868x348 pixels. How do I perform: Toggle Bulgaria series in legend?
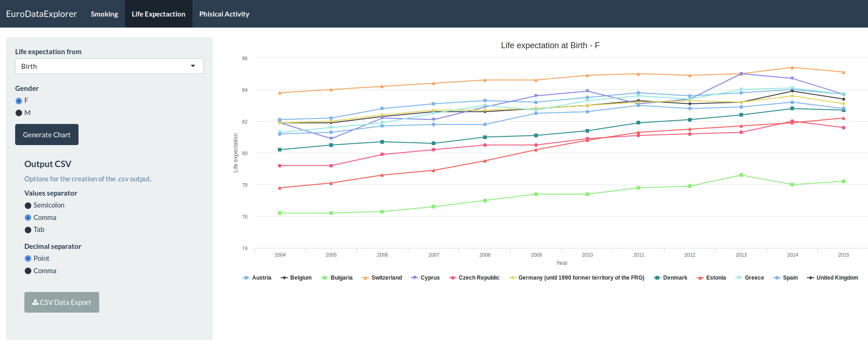pos(337,278)
